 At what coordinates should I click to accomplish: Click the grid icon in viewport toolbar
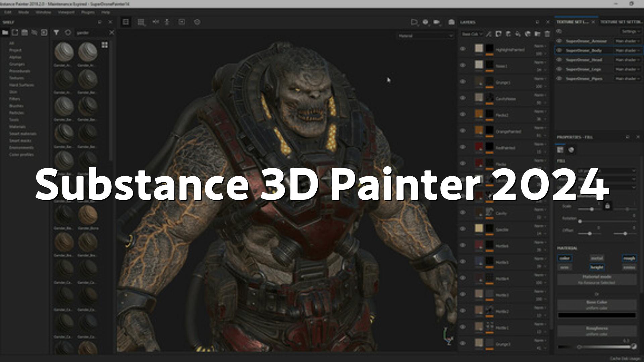141,22
